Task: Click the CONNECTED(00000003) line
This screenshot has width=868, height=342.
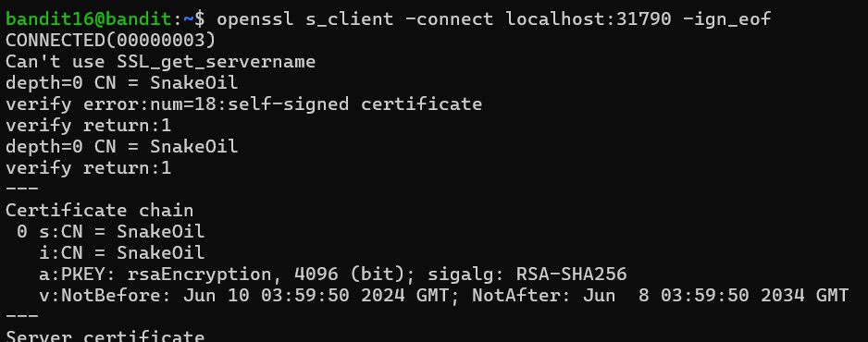Action: (111, 41)
